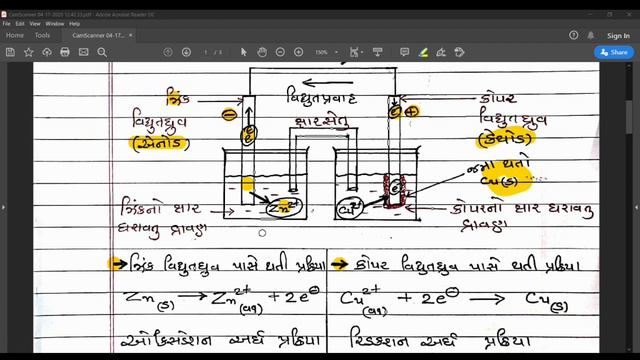Open the find text magnifier
640x360 pixels.
tap(102, 52)
